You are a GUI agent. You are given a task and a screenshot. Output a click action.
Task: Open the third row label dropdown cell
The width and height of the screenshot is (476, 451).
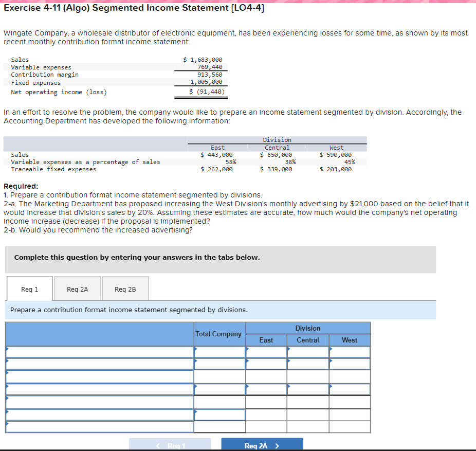[x=98, y=376]
